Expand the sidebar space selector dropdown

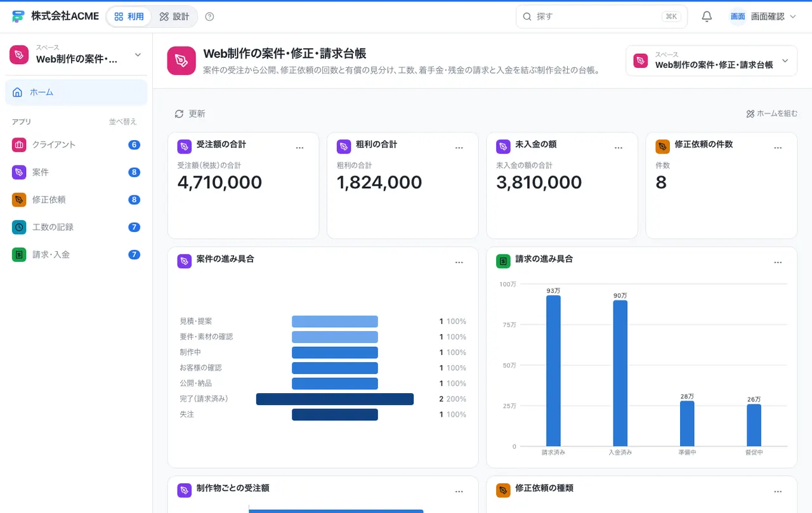76,55
